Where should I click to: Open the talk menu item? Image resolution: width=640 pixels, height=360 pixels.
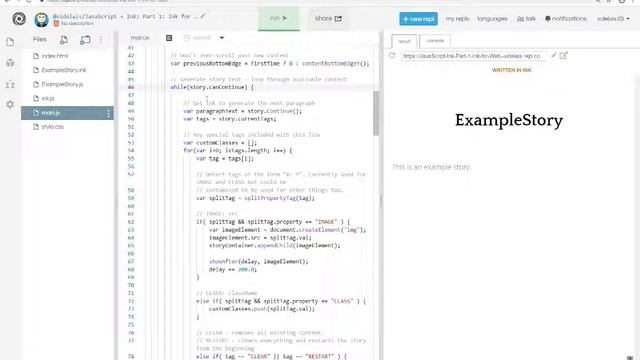pos(526,19)
